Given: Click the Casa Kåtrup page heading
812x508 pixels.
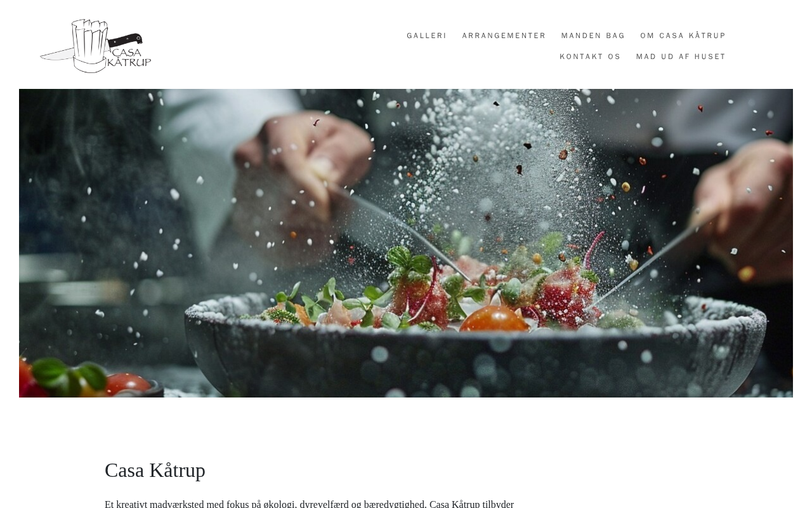Looking at the screenshot, I should pos(155,471).
